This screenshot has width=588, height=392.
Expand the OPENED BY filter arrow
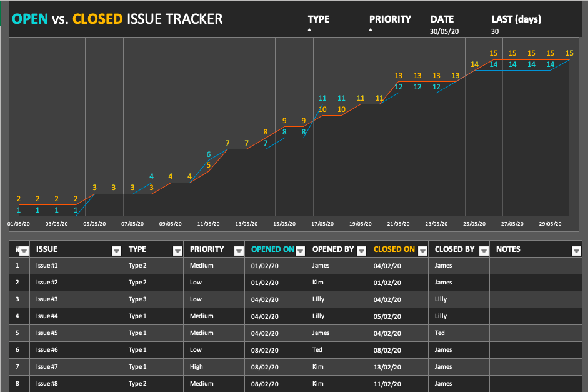pos(361,251)
